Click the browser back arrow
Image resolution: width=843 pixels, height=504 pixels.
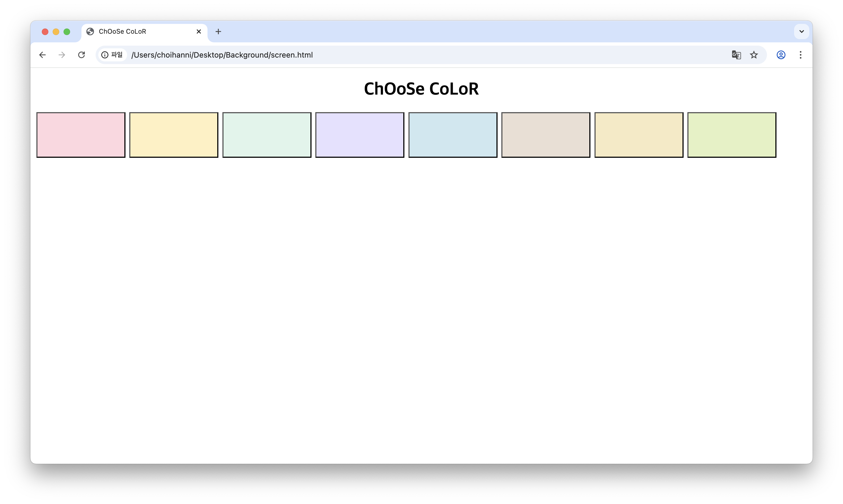point(42,55)
